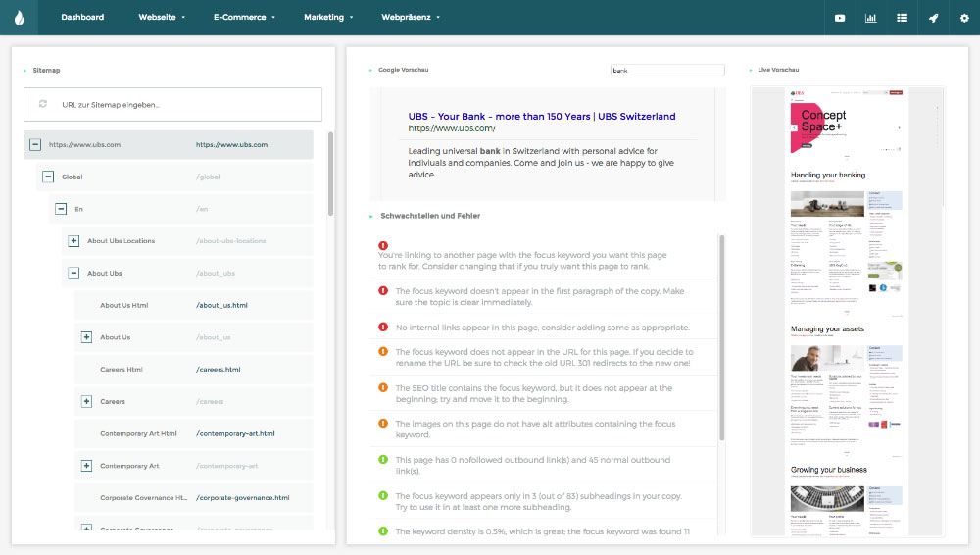
Task: Click the flame logo icon
Action: pos(19,18)
